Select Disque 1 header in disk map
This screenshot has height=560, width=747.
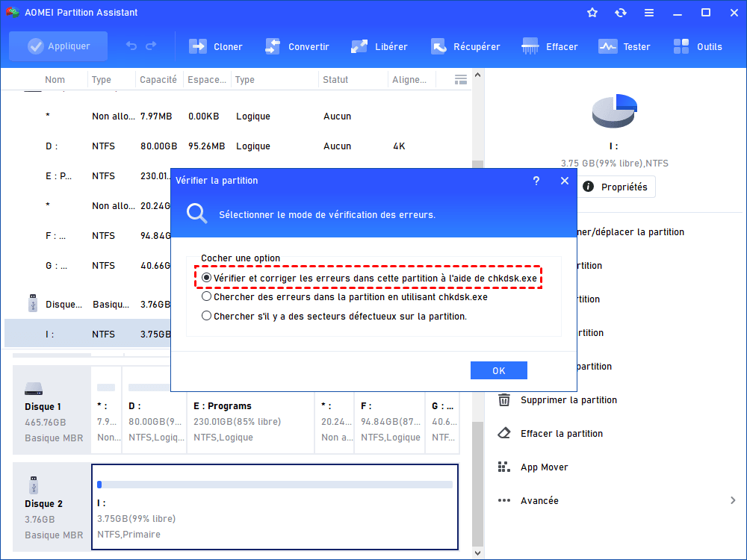pyautogui.click(x=52, y=409)
